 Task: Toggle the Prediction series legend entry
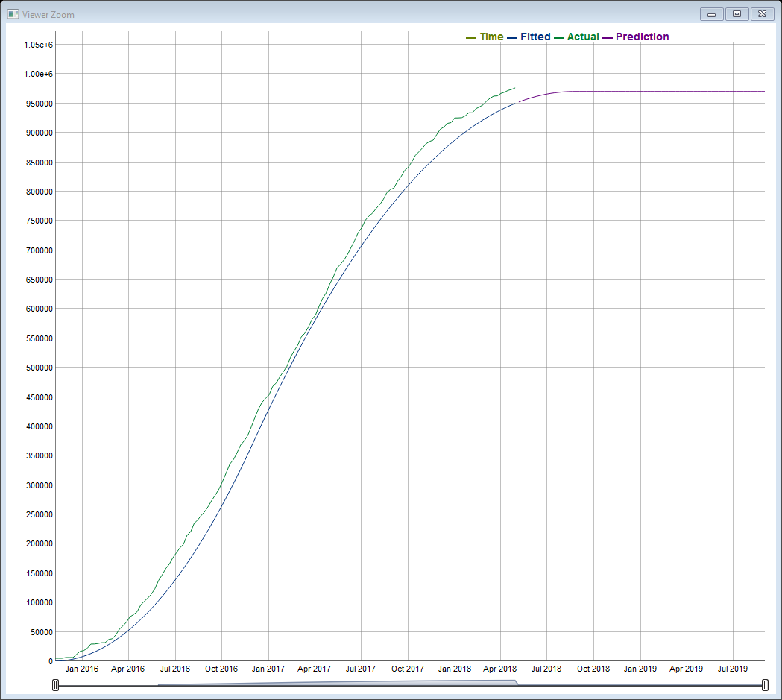tap(636, 37)
